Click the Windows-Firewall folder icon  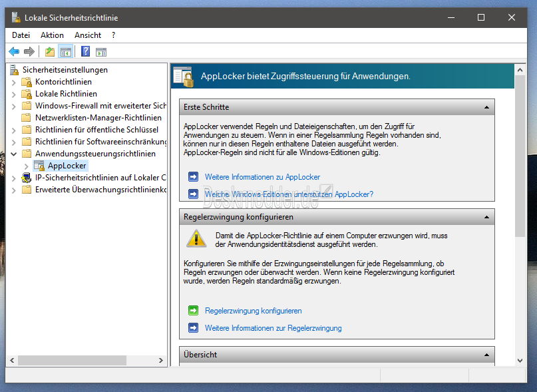point(27,106)
